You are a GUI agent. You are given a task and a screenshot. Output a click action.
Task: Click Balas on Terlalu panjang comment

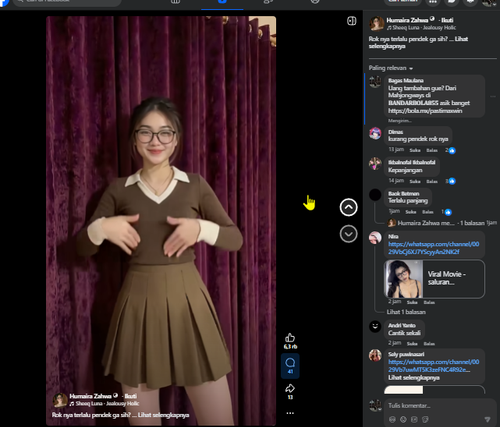tap(428, 212)
